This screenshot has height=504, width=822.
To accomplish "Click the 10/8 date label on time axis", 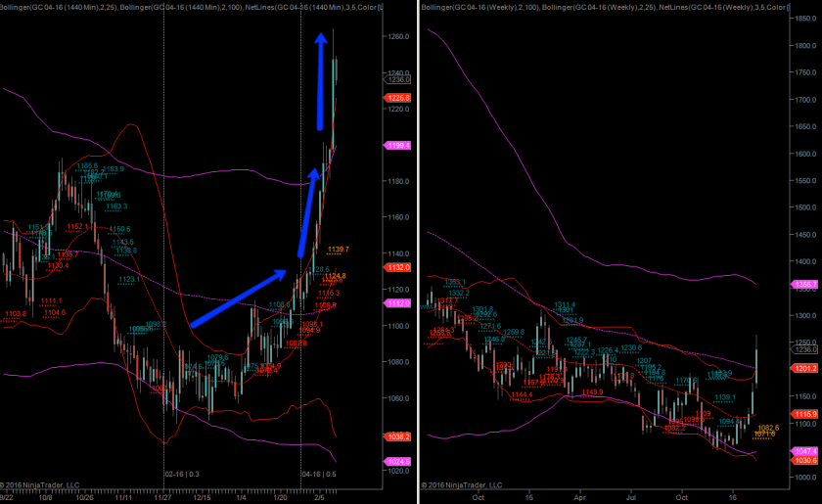I will (x=45, y=497).
